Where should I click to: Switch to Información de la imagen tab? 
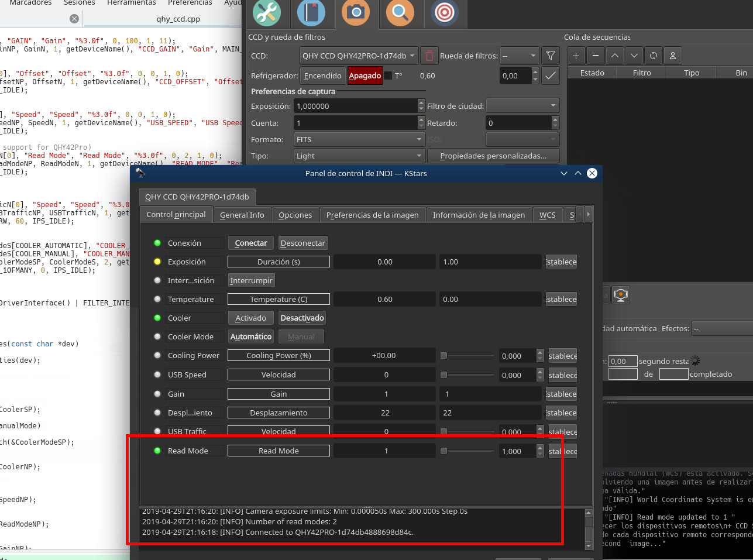pyautogui.click(x=479, y=215)
